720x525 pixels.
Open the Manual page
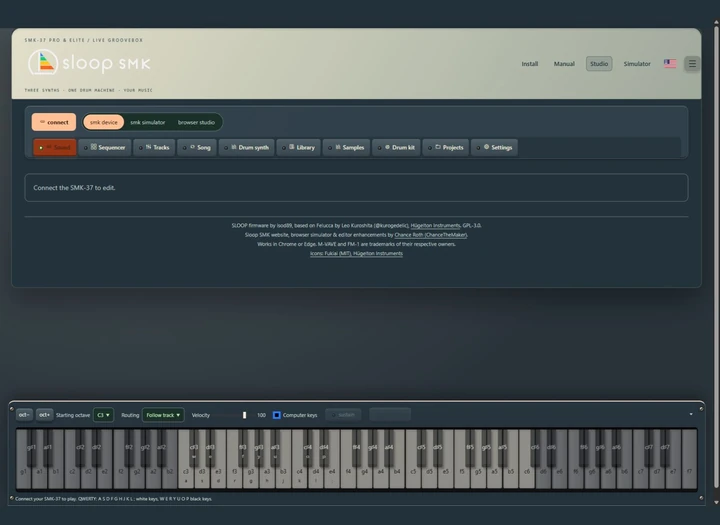(564, 64)
